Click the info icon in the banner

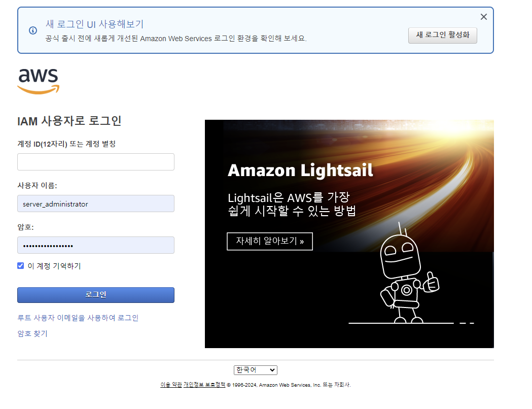(33, 30)
